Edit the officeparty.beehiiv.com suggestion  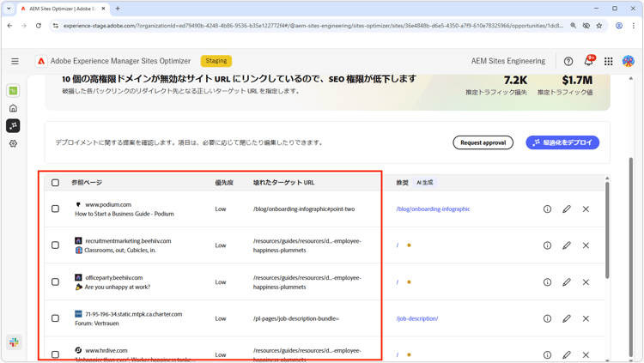tap(567, 282)
